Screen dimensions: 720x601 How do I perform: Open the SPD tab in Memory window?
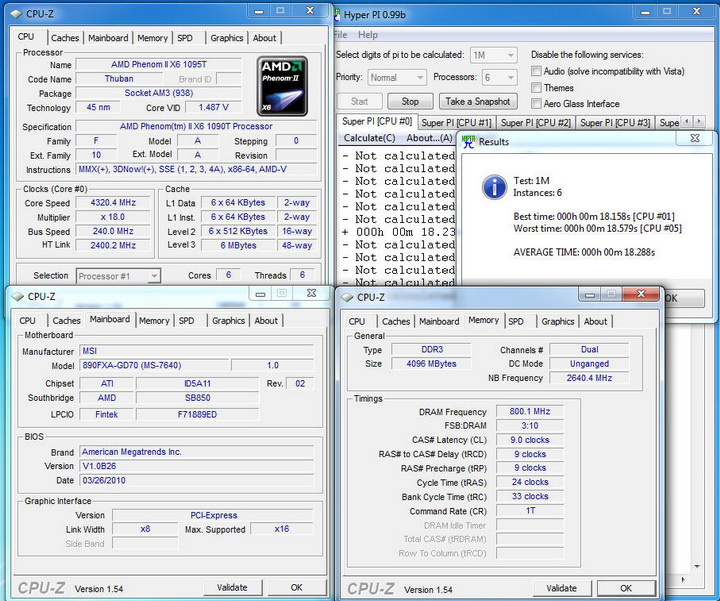coord(515,321)
